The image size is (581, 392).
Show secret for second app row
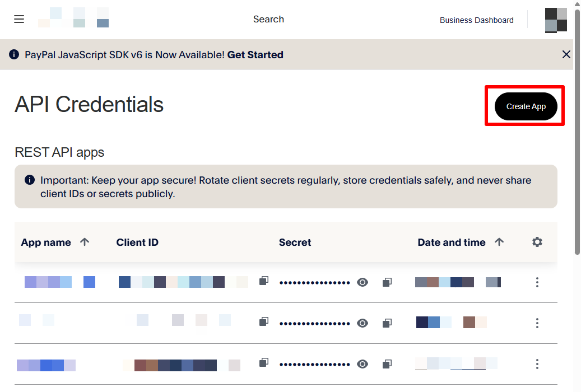pos(362,323)
